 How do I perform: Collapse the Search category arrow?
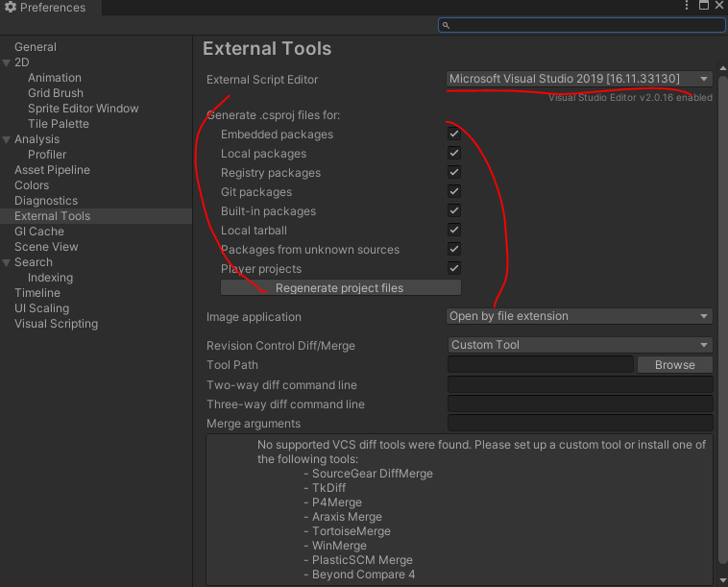(x=7, y=263)
